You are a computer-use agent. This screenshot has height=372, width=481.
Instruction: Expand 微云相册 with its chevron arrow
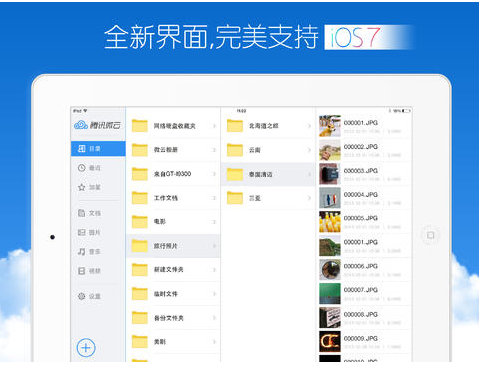(214, 150)
